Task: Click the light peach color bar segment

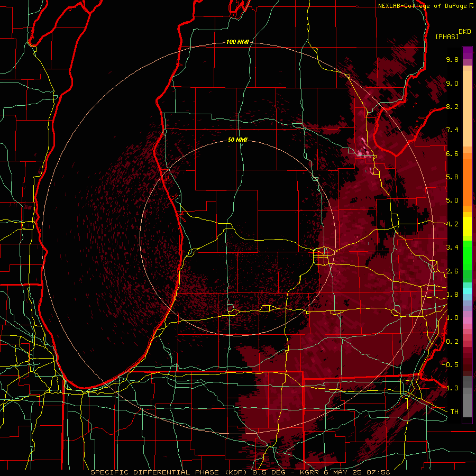Action: tap(467, 108)
